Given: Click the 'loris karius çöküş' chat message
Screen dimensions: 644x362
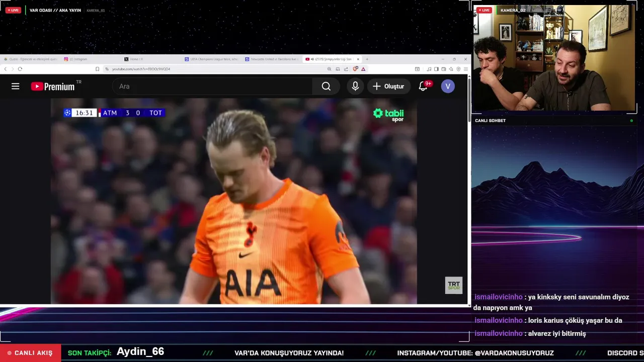Looking at the screenshot, I should (548, 320).
